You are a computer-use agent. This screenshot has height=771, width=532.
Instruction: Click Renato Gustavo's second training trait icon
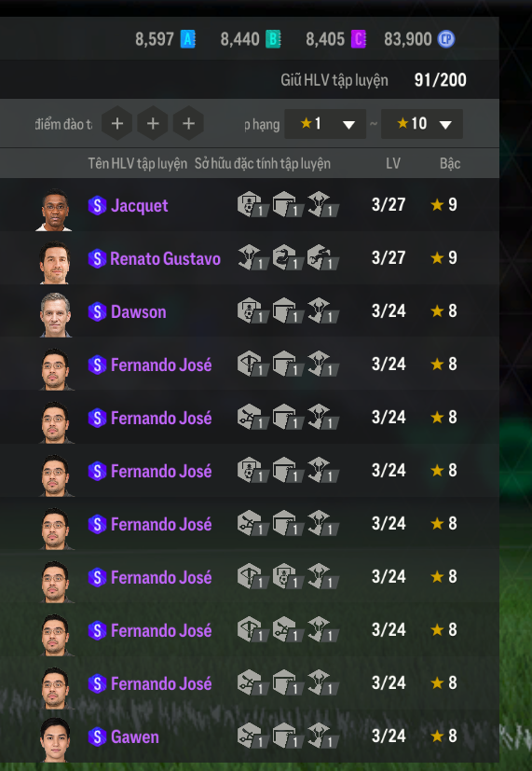[287, 257]
